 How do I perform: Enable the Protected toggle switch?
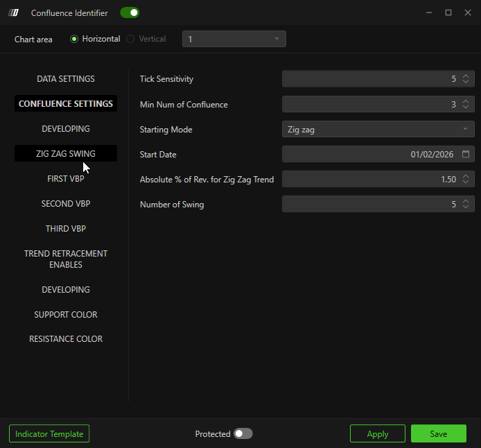pyautogui.click(x=243, y=433)
